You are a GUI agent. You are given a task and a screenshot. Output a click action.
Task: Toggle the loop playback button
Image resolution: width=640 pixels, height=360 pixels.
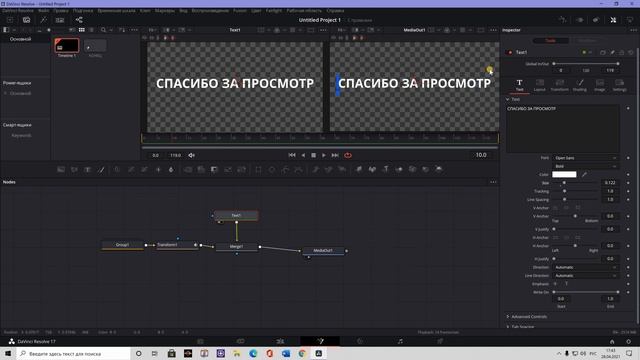(348, 155)
